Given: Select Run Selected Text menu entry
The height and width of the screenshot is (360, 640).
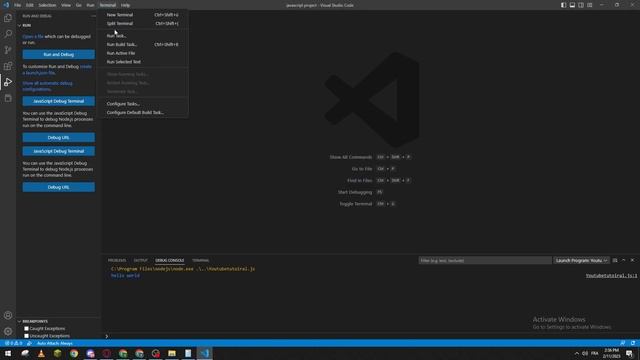Looking at the screenshot, I should [x=142, y=62].
